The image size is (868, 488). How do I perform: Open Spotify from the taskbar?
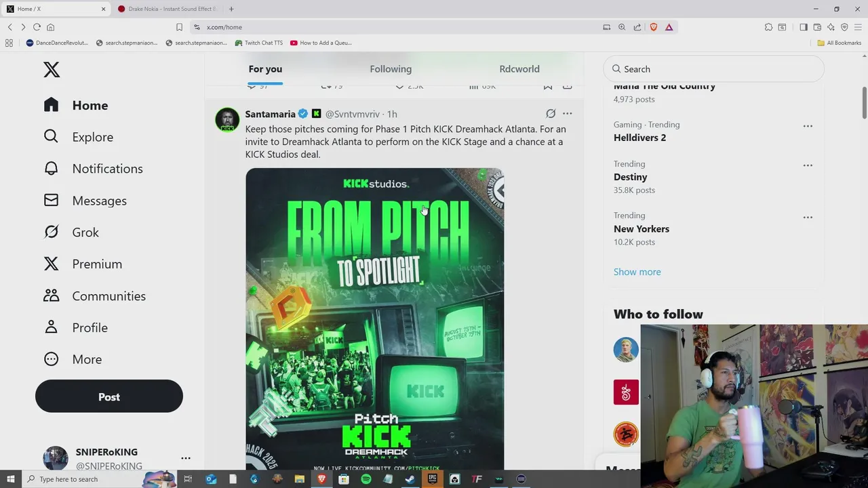tap(366, 479)
